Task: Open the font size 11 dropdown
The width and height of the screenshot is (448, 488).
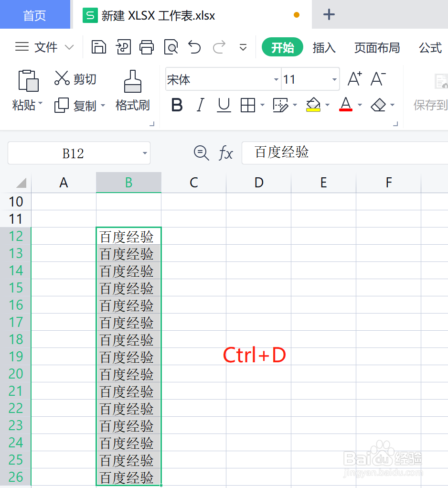Action: coord(334,79)
